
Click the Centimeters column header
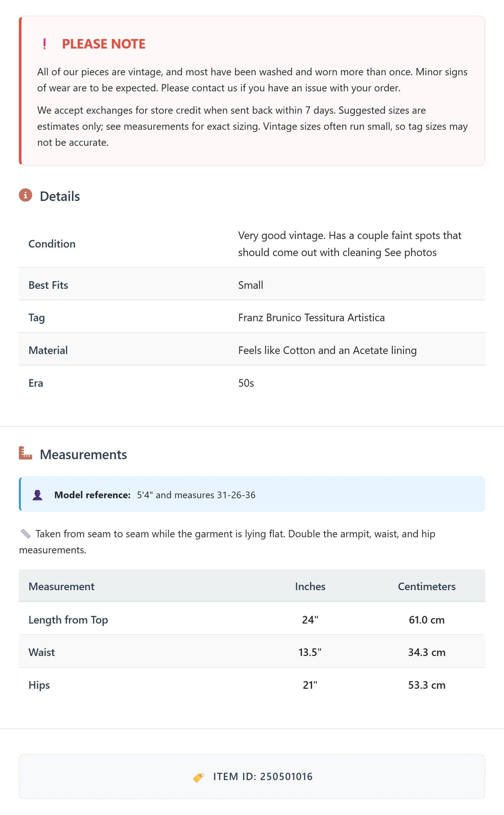tap(427, 586)
